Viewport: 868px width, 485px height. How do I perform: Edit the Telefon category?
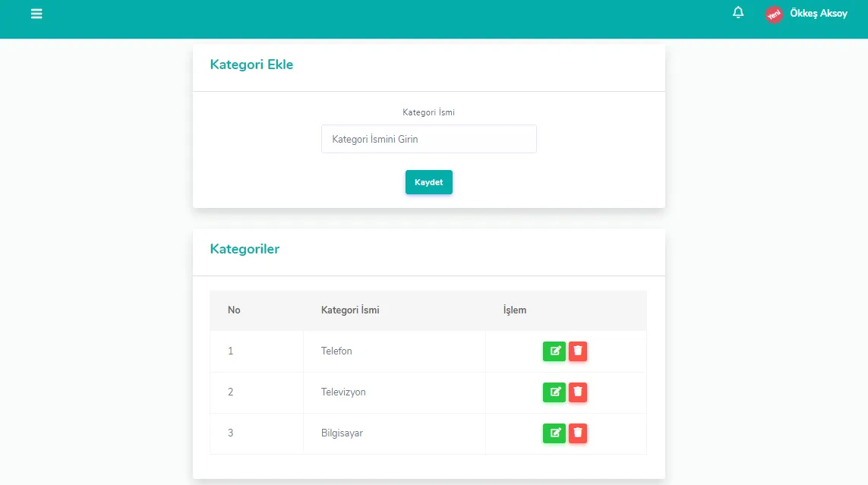554,351
